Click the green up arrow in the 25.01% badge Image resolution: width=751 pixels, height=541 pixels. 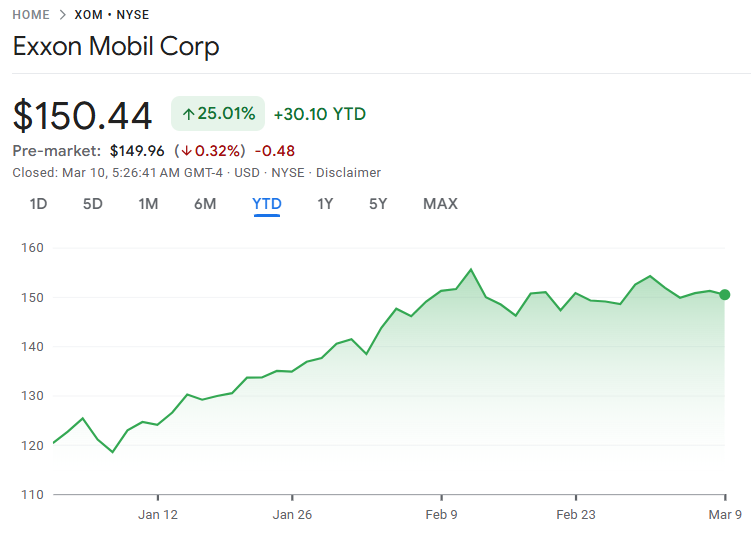coord(188,114)
